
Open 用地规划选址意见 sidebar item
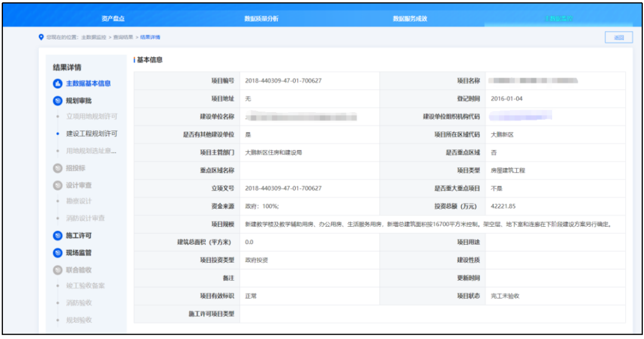tap(91, 151)
